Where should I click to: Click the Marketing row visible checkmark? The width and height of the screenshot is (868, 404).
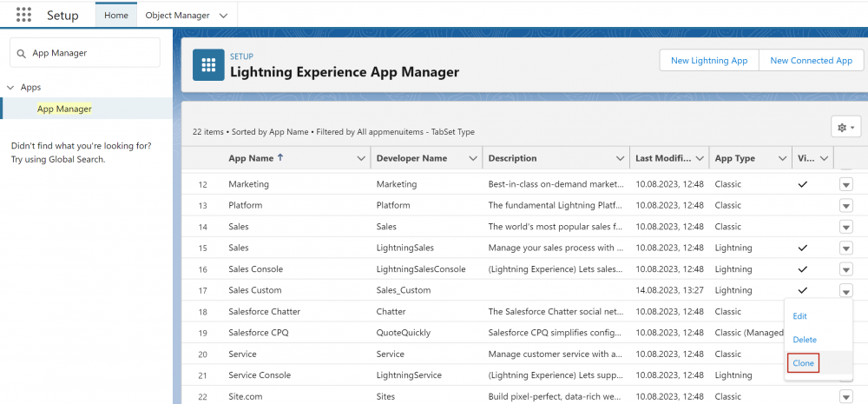tap(802, 184)
